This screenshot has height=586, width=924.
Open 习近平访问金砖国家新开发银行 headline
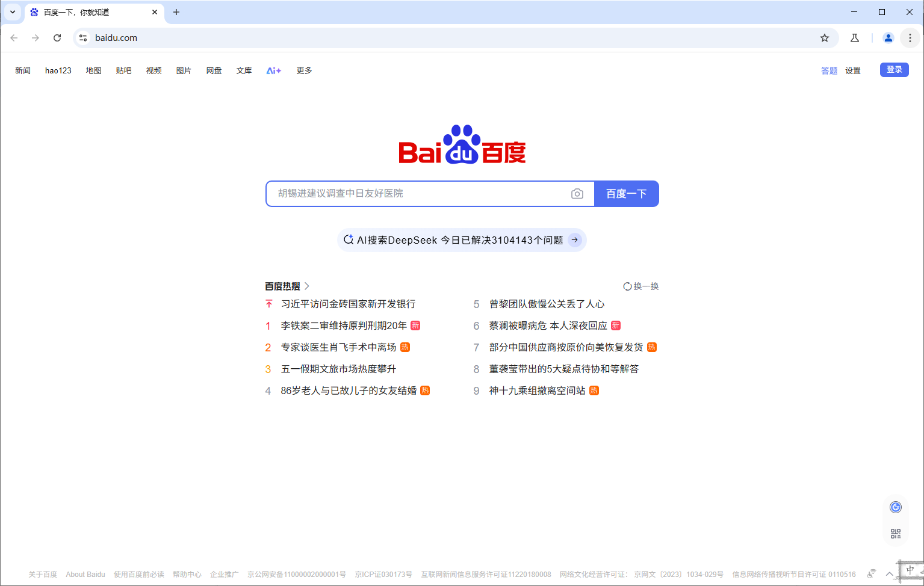348,304
